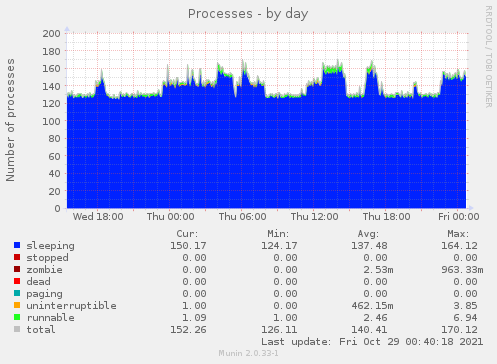The height and width of the screenshot is (364, 497).
Task: Click the 'Thu 00:00' x-axis label
Action: point(171,217)
